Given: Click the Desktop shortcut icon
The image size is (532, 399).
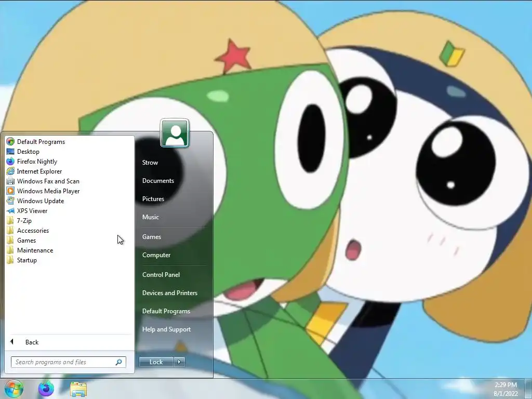Looking at the screenshot, I should (x=10, y=152).
